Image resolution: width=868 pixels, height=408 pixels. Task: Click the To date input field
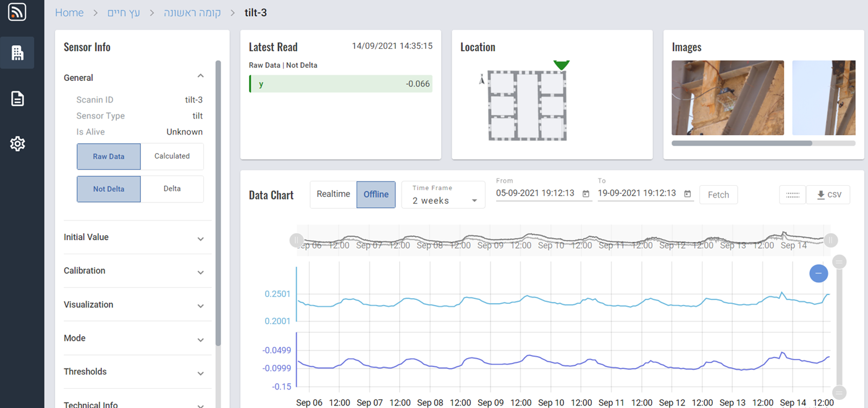(646, 193)
